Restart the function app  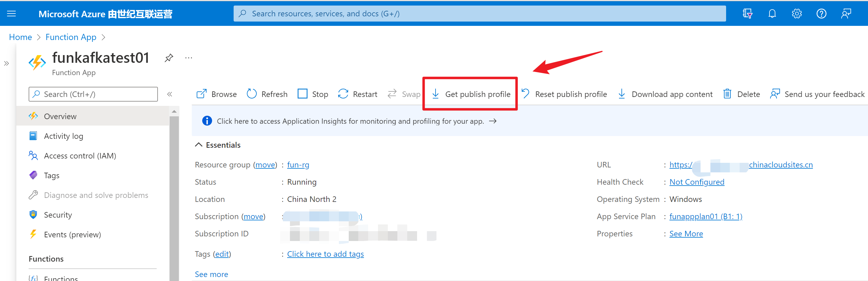(x=357, y=94)
